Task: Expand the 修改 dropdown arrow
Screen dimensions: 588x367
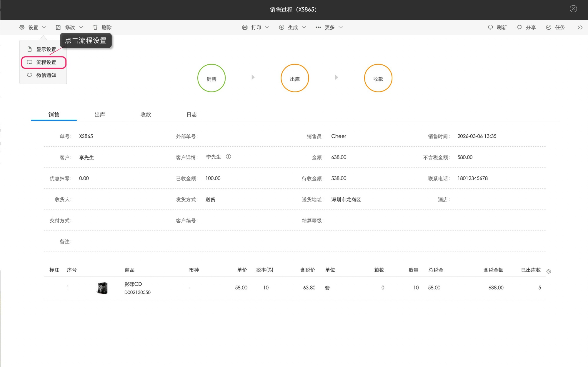Action: (x=81, y=27)
